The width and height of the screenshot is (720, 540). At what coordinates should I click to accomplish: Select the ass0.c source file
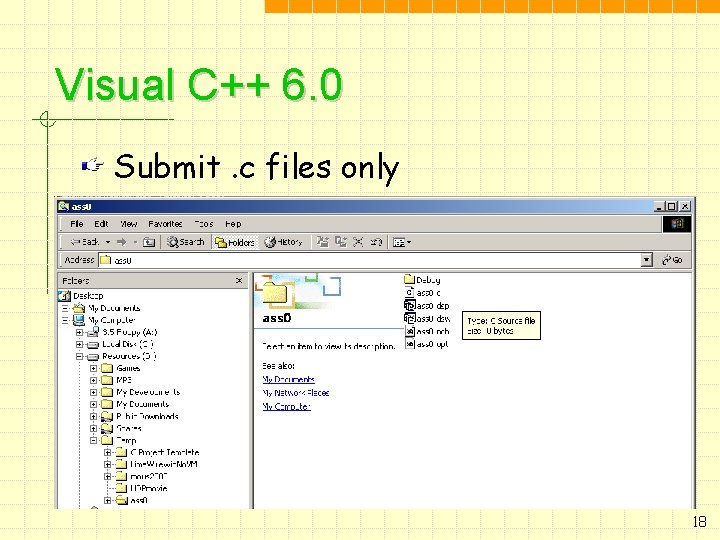coord(423,292)
